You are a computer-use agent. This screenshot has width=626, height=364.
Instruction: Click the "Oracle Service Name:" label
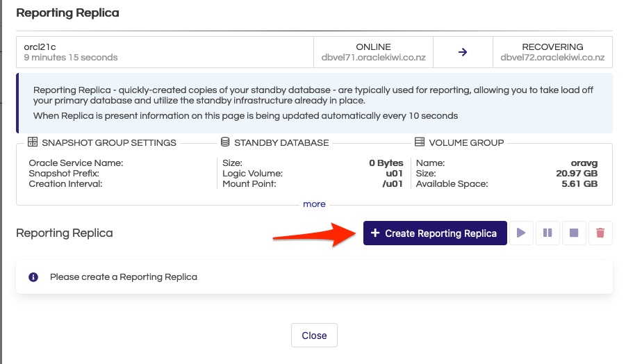(76, 163)
